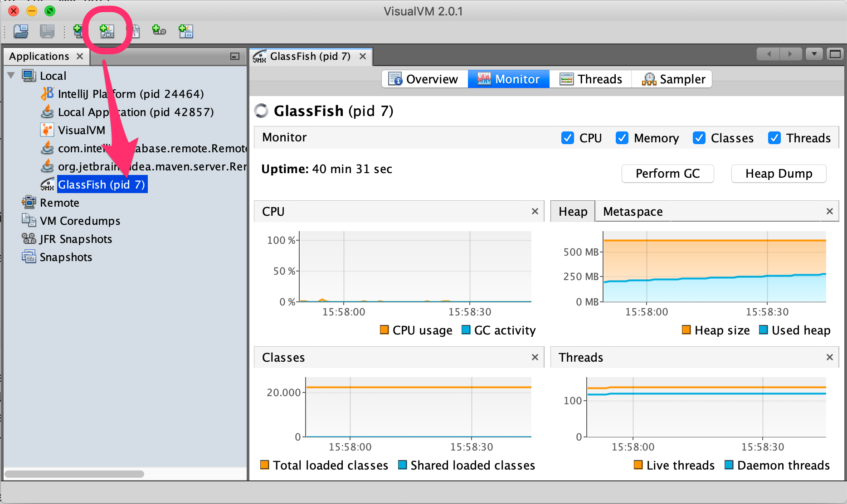Image resolution: width=847 pixels, height=504 pixels.
Task: Click the Load snapshot toolbar icon
Action: 21,31
